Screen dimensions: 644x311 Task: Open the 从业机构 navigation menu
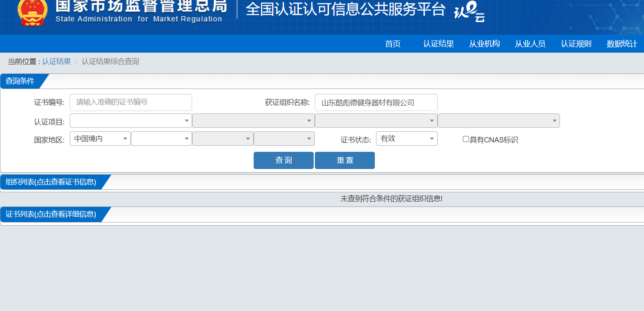click(484, 44)
